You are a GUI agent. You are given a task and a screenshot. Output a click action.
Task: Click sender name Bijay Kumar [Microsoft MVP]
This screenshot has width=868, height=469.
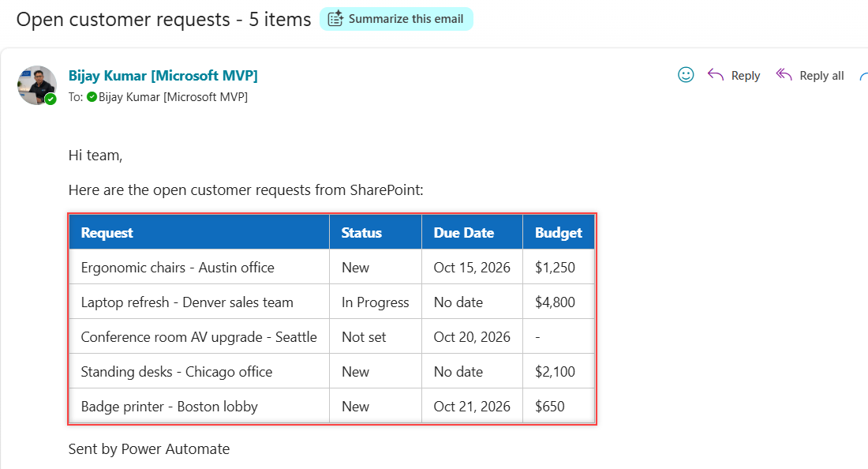point(163,75)
